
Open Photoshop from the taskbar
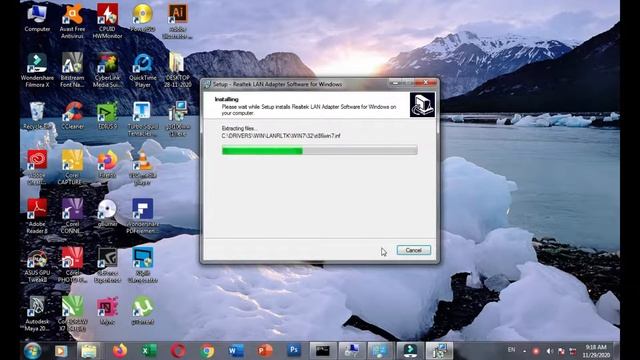pos(294,350)
